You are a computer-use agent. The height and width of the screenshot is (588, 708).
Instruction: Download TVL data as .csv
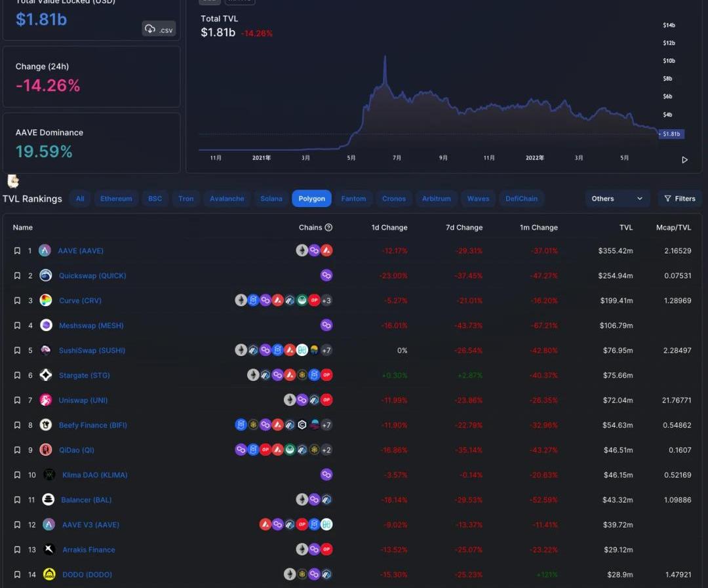159,29
